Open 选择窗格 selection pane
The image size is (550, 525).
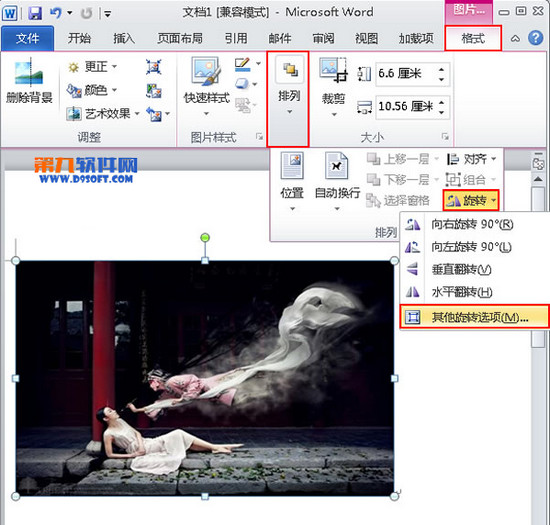(x=398, y=201)
